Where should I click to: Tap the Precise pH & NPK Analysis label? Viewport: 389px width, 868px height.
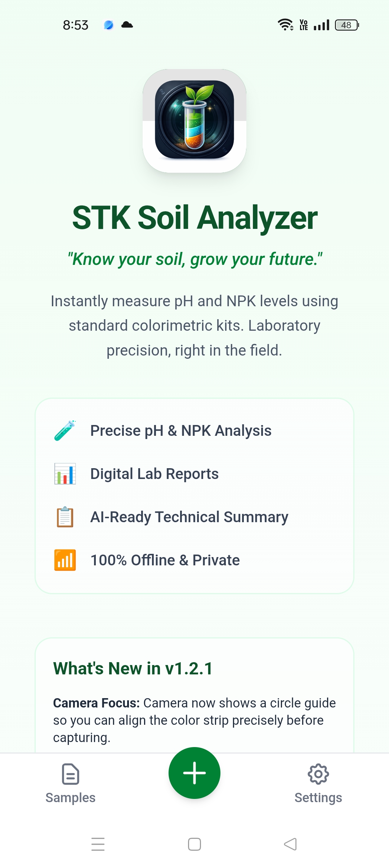click(181, 430)
